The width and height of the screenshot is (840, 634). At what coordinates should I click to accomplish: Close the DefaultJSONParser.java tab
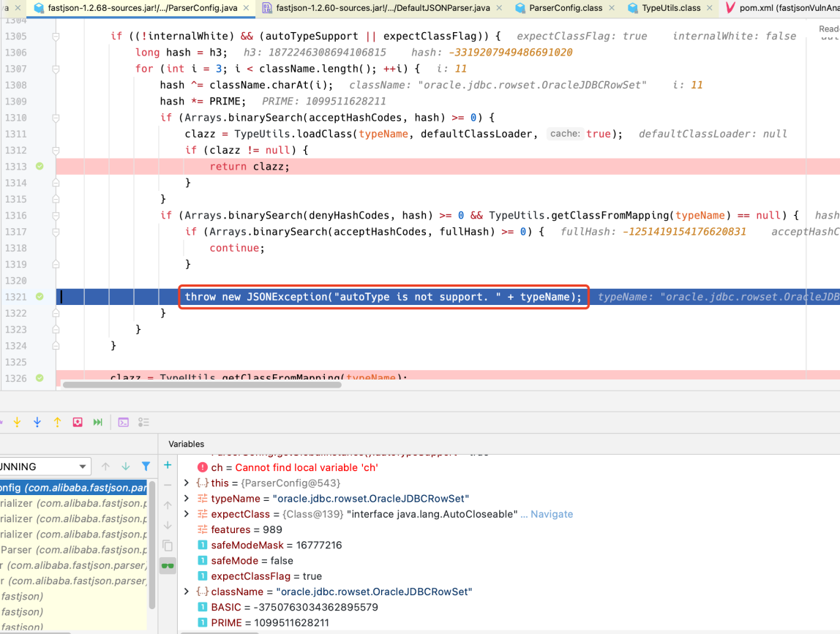(499, 8)
